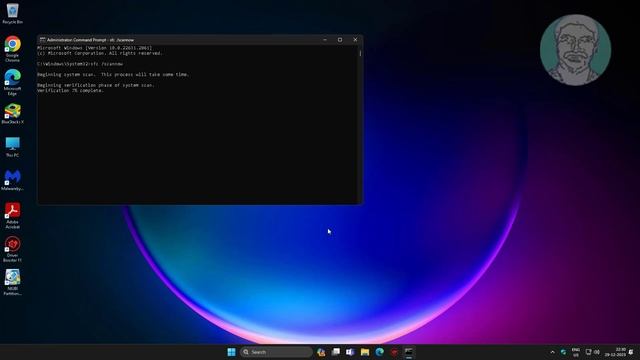This screenshot has width=640, height=360.
Task: Maximize the Command Prompt window
Action: [340, 40]
